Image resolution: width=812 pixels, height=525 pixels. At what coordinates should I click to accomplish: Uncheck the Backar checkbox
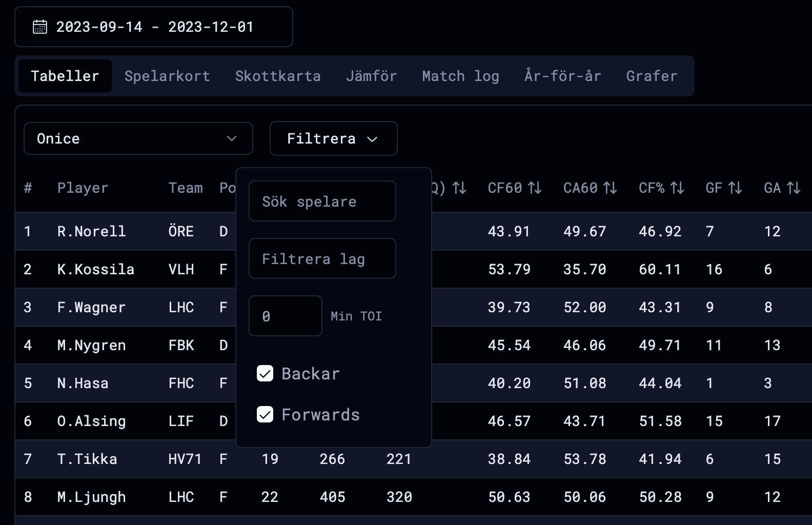coord(265,374)
